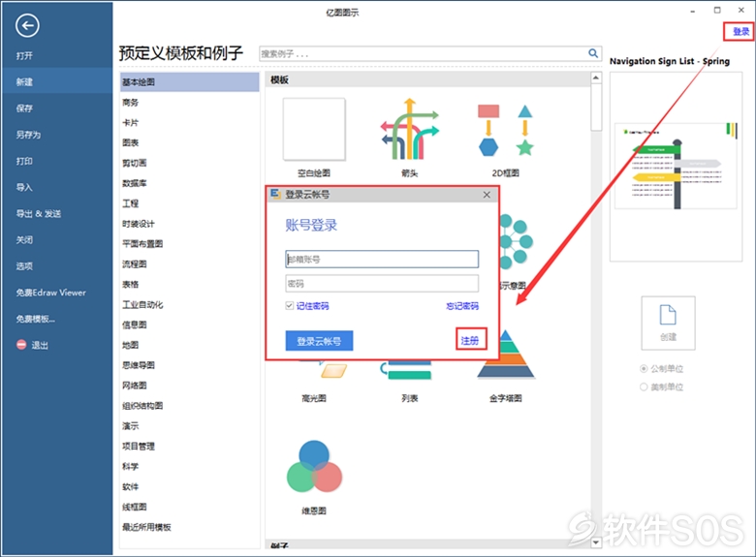Click the email account input field
Viewport: 756px width, 557px height.
(382, 260)
